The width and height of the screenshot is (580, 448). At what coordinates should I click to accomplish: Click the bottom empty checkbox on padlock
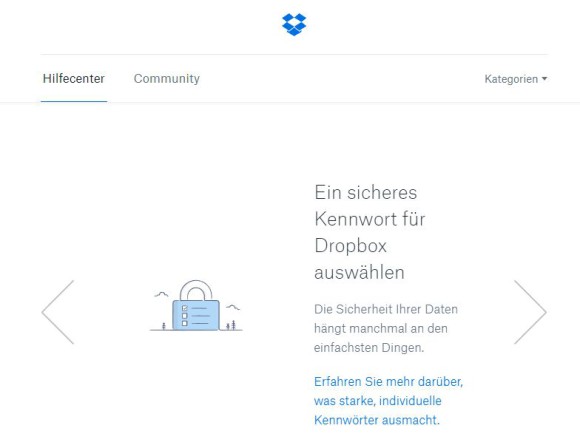click(x=185, y=323)
